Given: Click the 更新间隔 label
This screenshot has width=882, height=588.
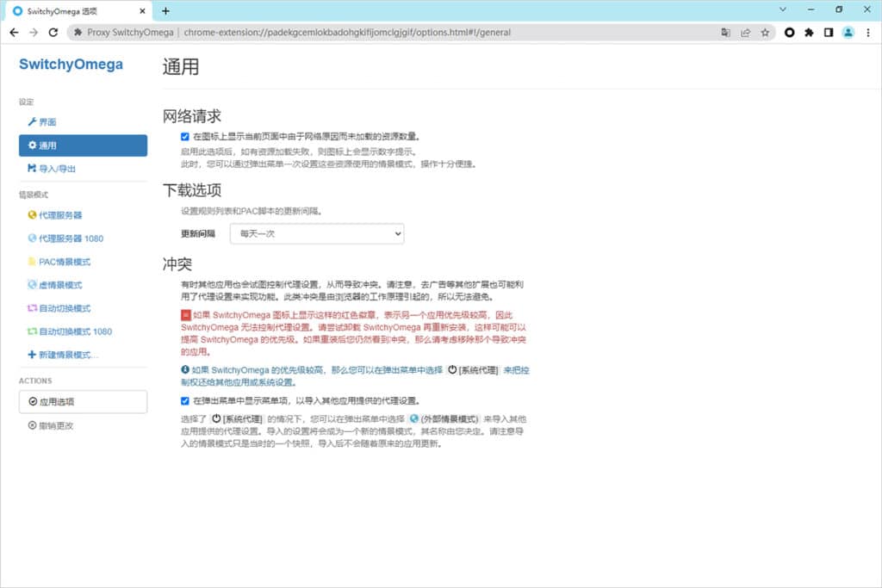Looking at the screenshot, I should [198, 234].
